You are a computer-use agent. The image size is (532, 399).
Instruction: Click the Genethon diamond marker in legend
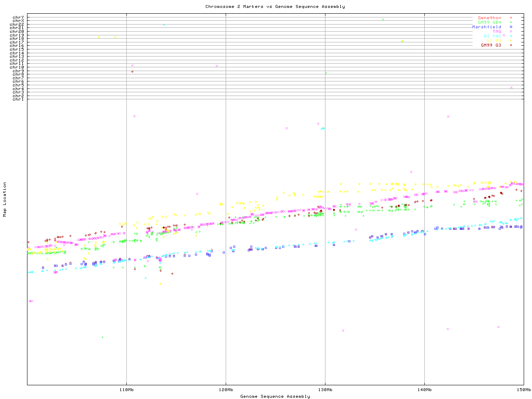511,18
